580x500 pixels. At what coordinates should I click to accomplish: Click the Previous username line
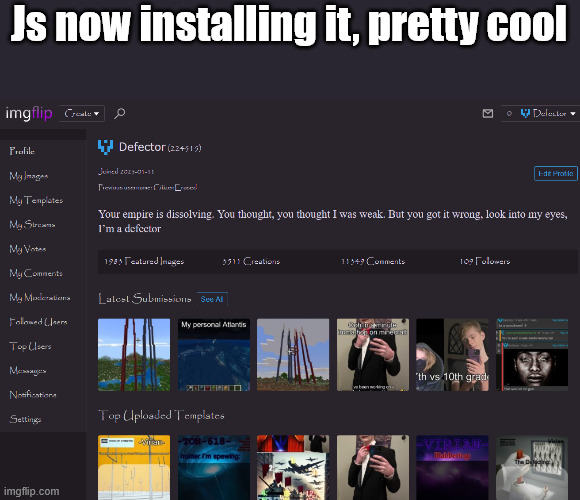point(148,187)
